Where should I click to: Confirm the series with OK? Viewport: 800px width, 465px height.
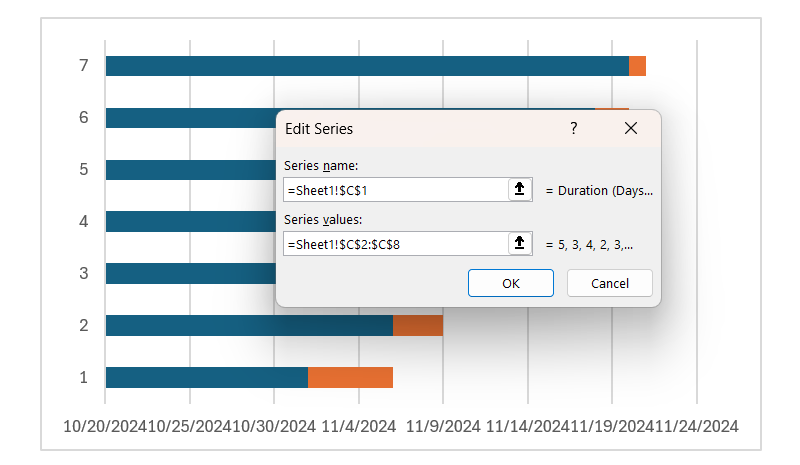pyautogui.click(x=510, y=283)
